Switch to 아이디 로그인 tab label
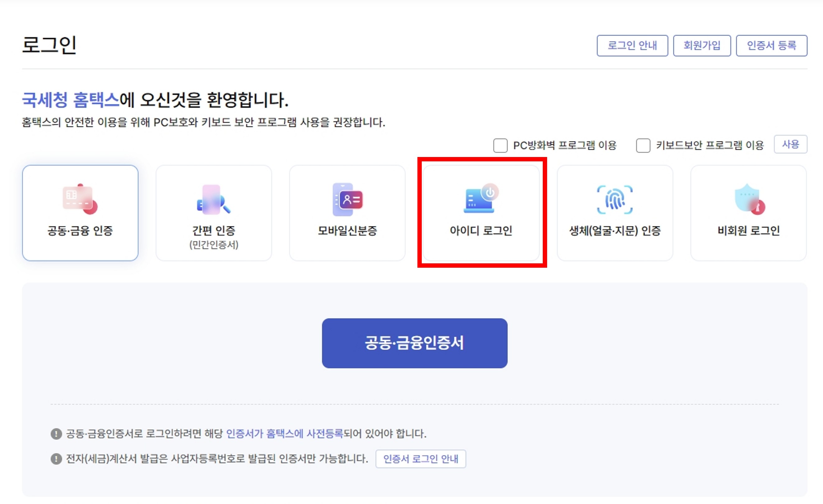This screenshot has height=504, width=823. click(481, 231)
